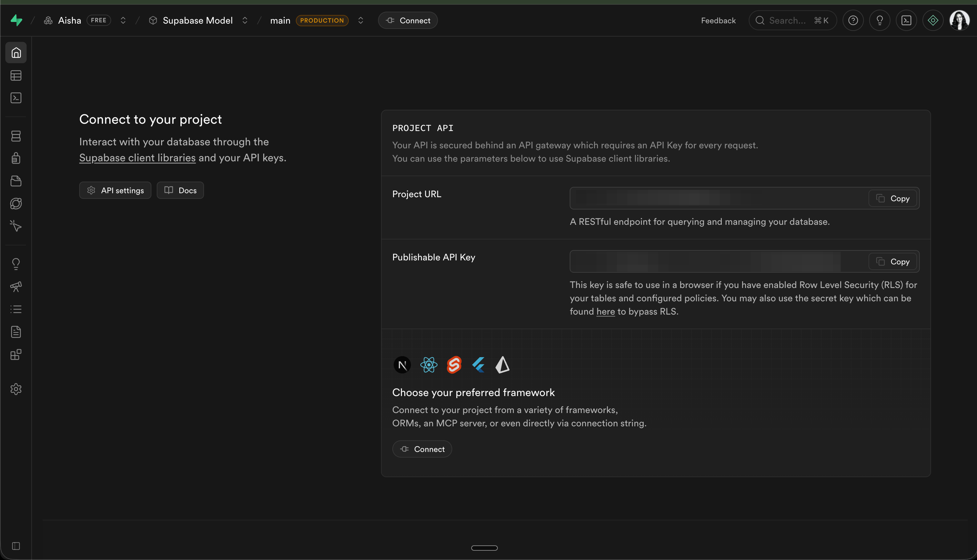
Task: Expand the main branch switcher
Action: (361, 20)
